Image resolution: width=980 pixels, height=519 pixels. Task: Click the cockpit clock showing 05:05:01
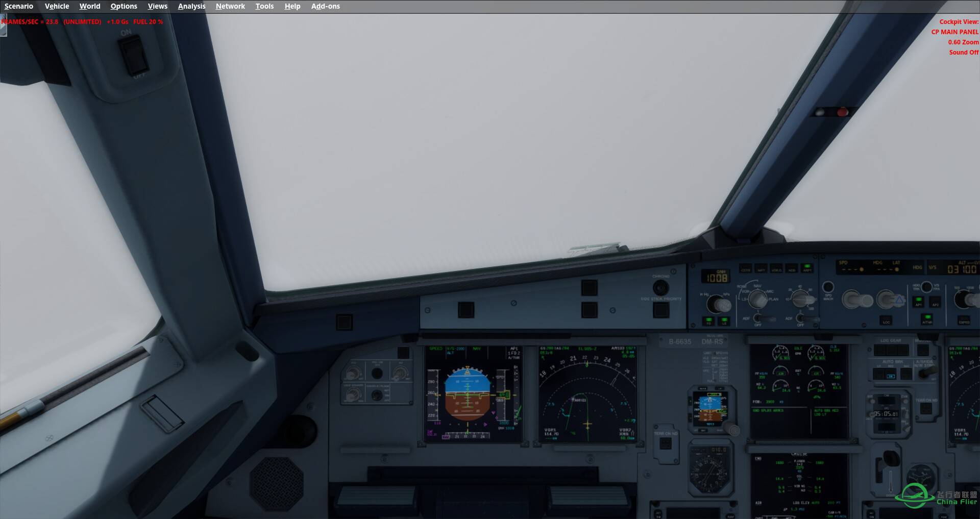886,414
